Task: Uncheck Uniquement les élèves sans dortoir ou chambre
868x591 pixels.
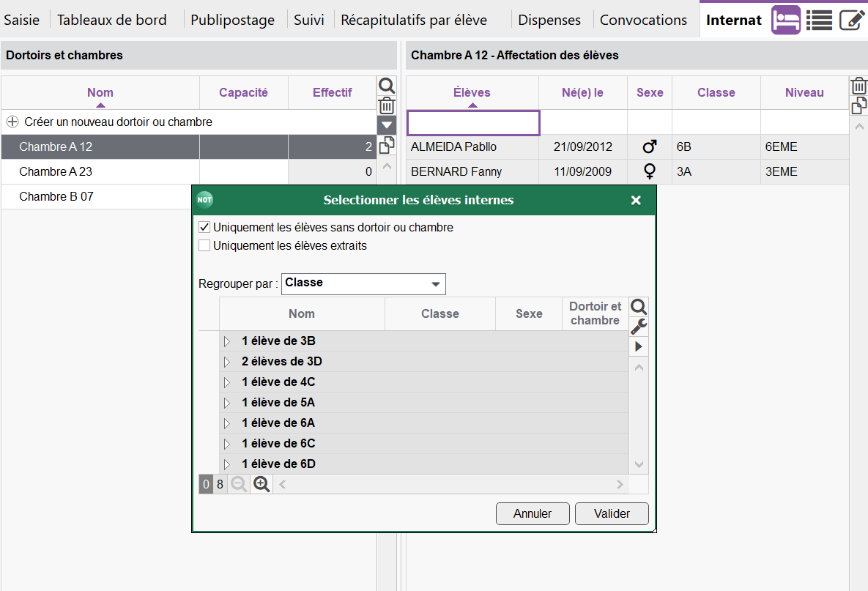Action: (204, 227)
